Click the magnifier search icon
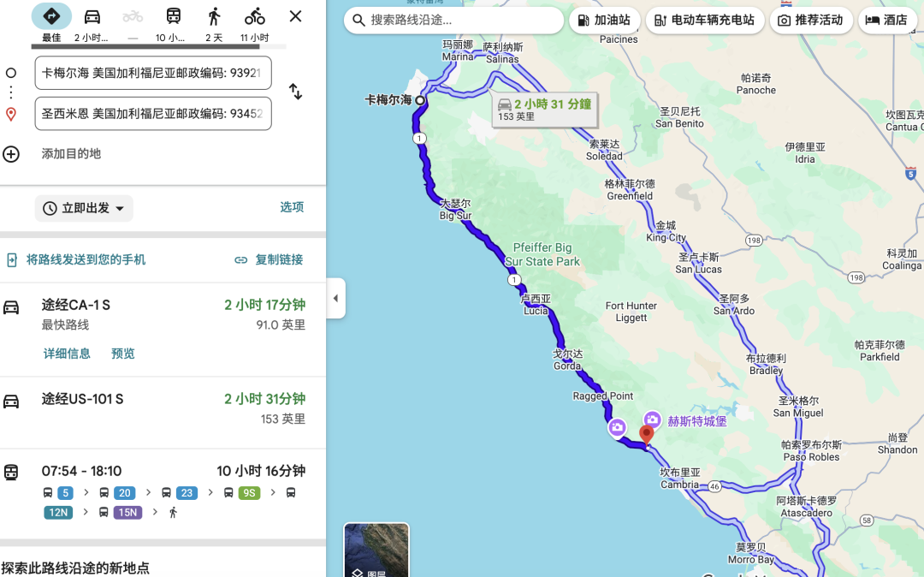The width and height of the screenshot is (924, 577). [358, 20]
